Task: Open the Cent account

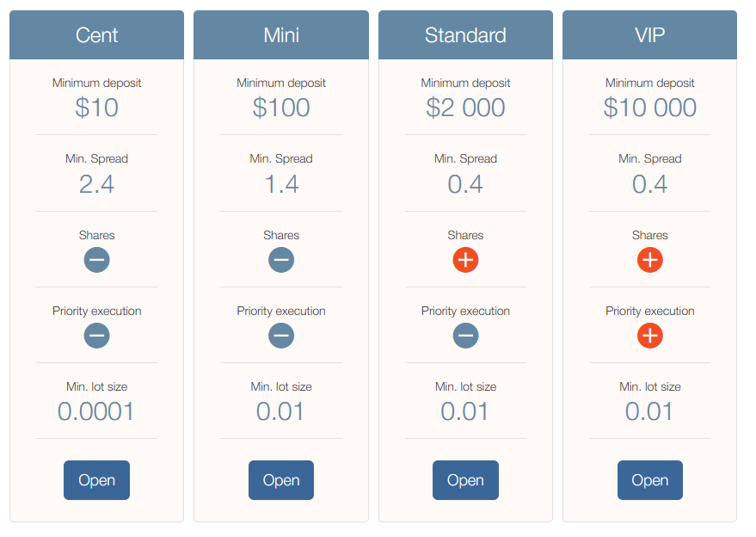Action: click(96, 480)
